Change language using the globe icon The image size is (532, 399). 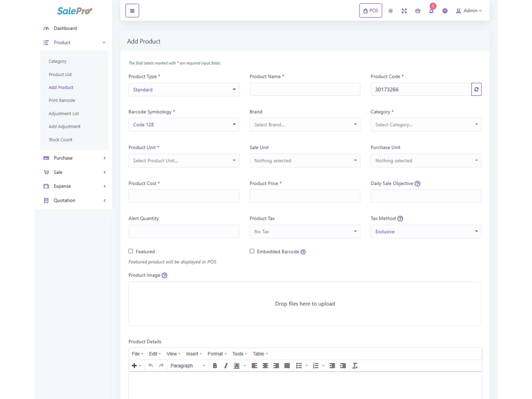click(445, 10)
